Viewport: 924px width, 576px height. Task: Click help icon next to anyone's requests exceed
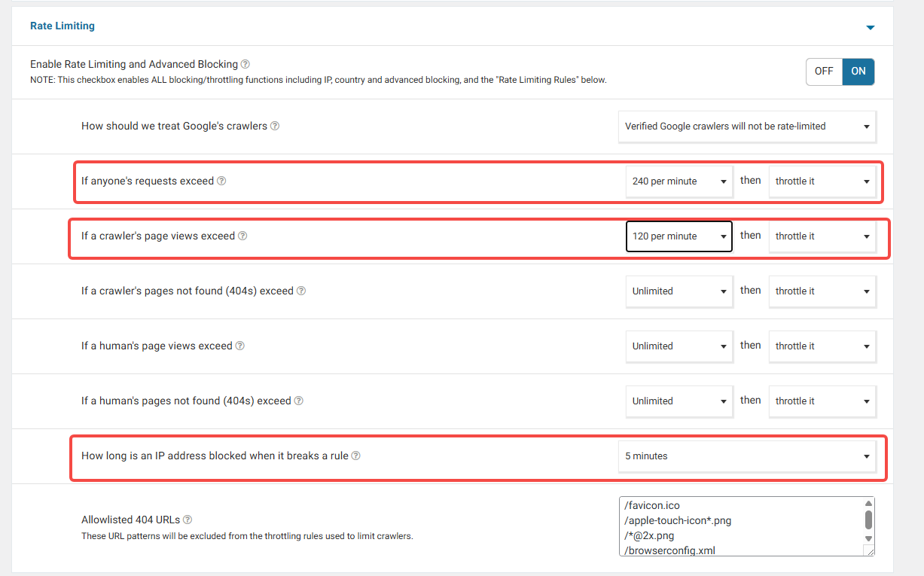click(221, 181)
